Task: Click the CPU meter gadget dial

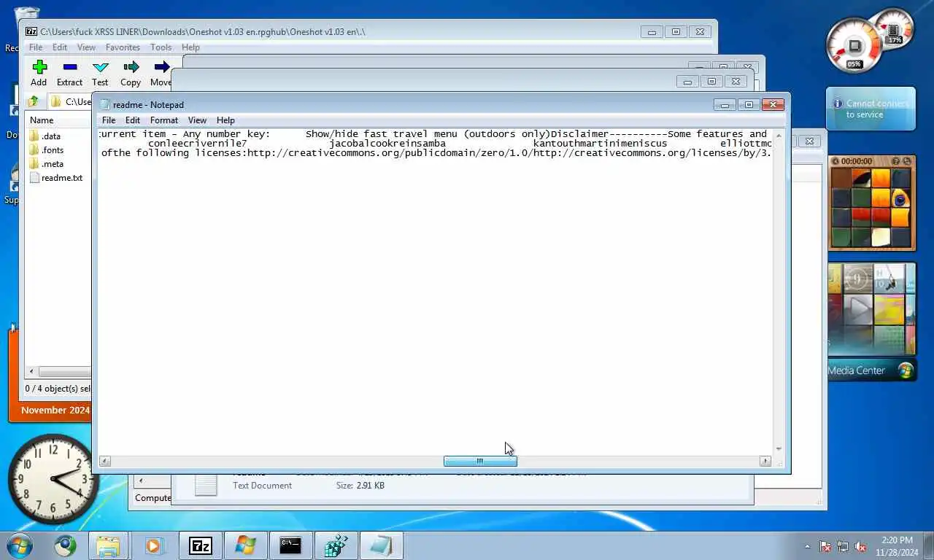Action: (854, 45)
